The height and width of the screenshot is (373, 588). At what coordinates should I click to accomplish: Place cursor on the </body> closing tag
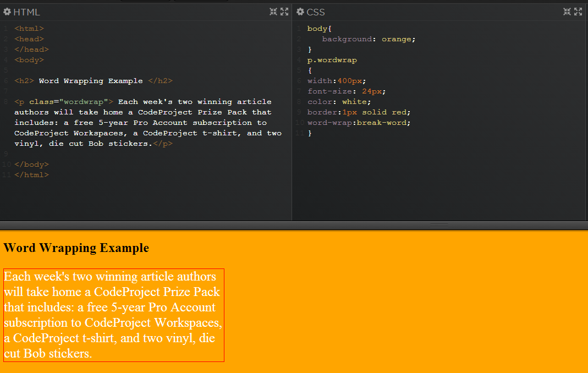coord(31,164)
